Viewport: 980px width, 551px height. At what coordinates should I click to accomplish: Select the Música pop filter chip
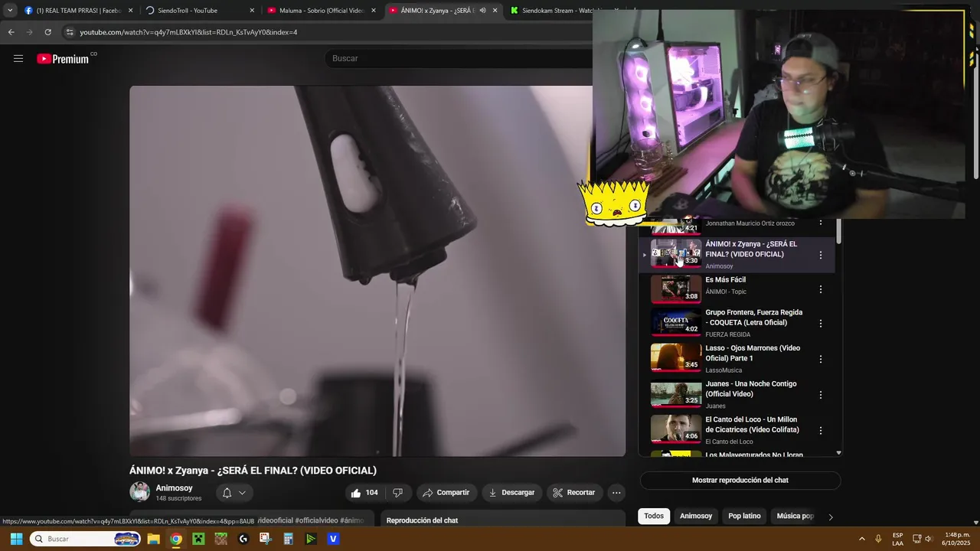tap(795, 516)
